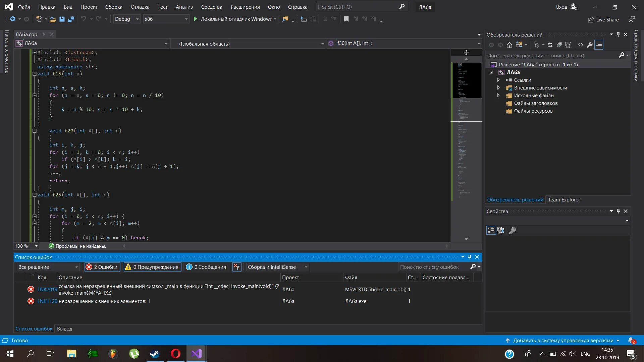Open the LNK1120 error code link
644x362 pixels.
click(47, 301)
